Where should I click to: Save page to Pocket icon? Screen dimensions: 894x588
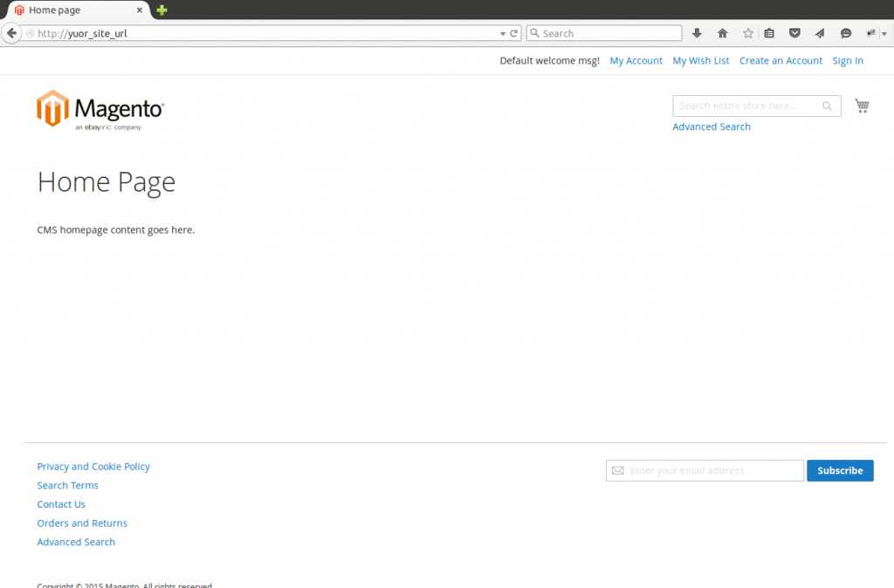[x=794, y=33]
